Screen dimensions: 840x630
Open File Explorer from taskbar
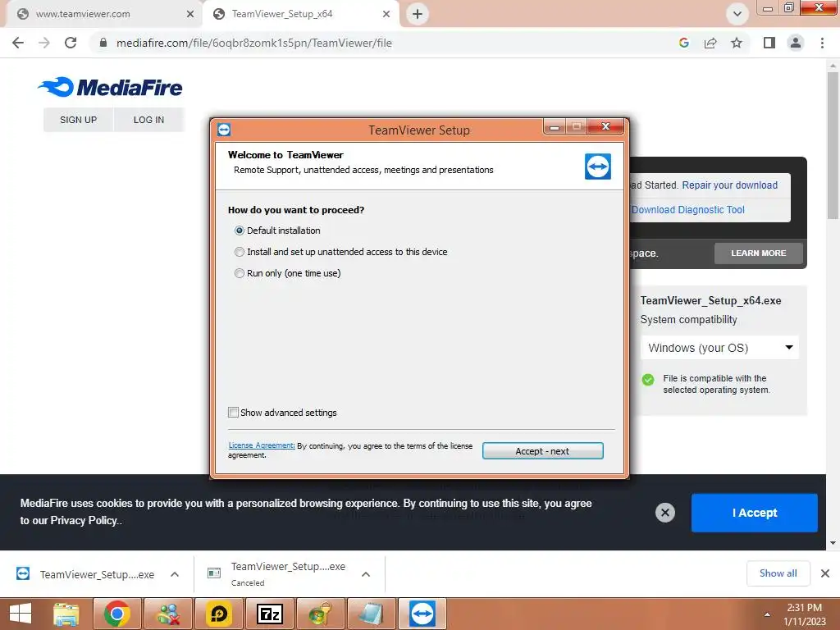66,614
